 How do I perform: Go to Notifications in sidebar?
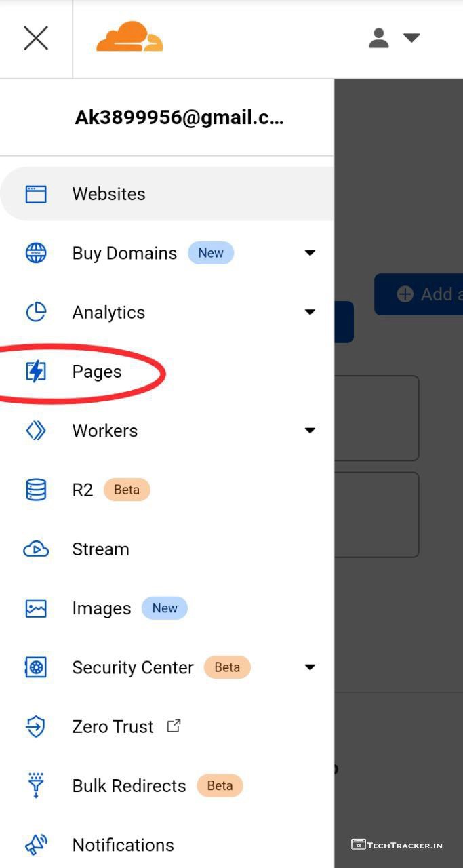[123, 845]
